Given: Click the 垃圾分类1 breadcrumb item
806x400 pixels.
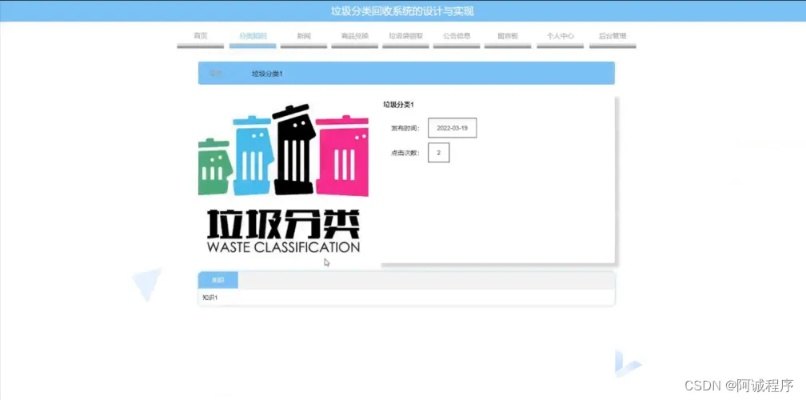Looking at the screenshot, I should [x=267, y=74].
